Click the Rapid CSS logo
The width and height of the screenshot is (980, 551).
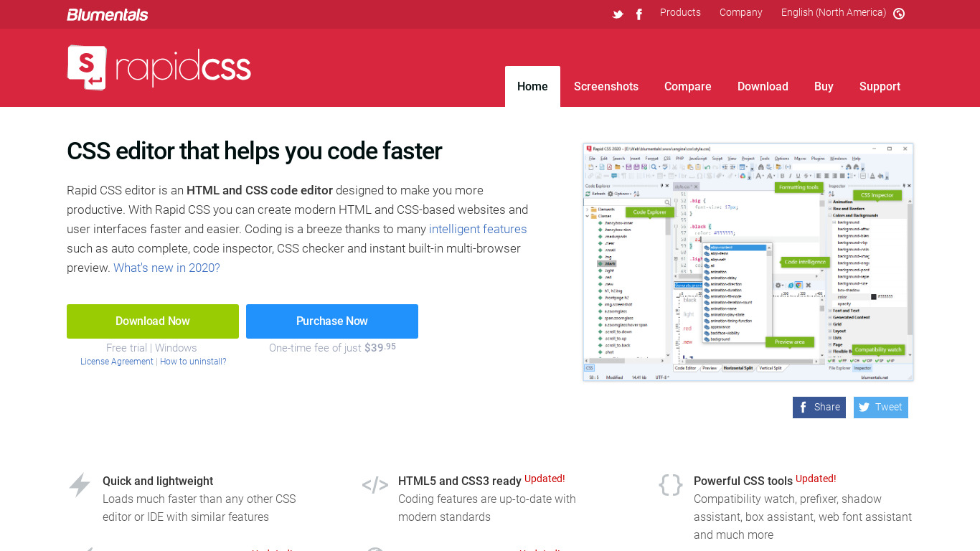click(159, 67)
